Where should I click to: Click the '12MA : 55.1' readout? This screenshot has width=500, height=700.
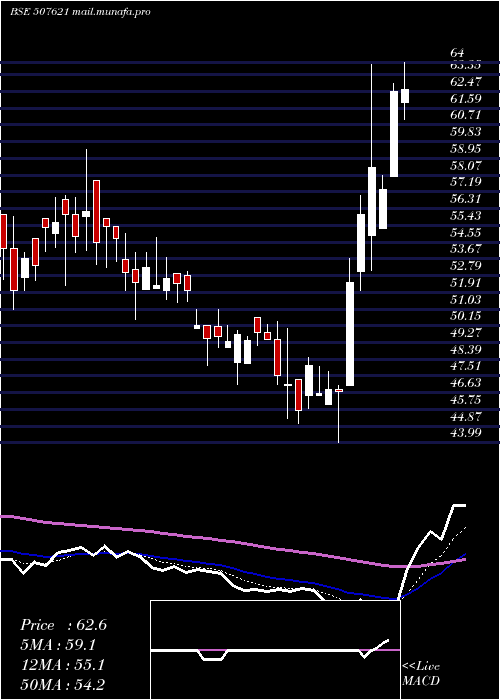pos(62,665)
